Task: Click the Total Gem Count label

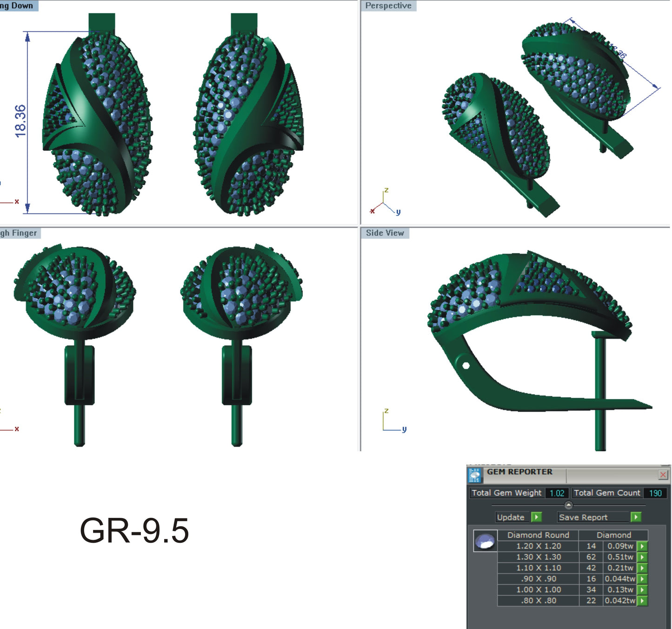Action: coord(607,493)
